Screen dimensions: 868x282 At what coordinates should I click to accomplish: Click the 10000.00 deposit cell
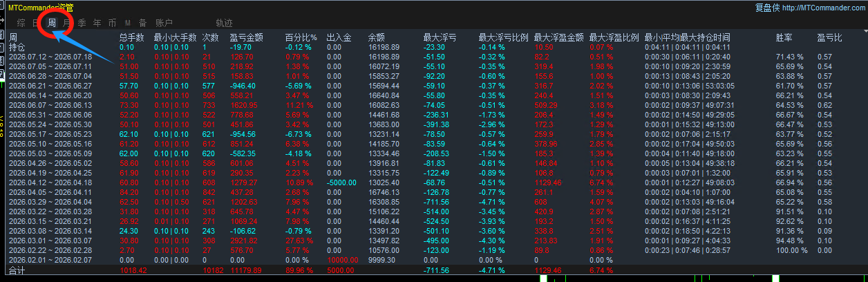341,260
